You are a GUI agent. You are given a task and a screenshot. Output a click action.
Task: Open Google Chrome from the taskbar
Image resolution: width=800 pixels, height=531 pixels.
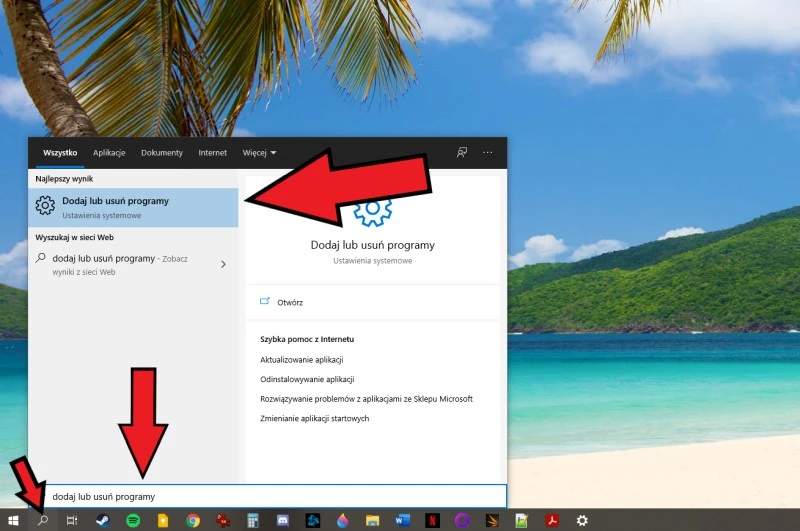point(193,520)
